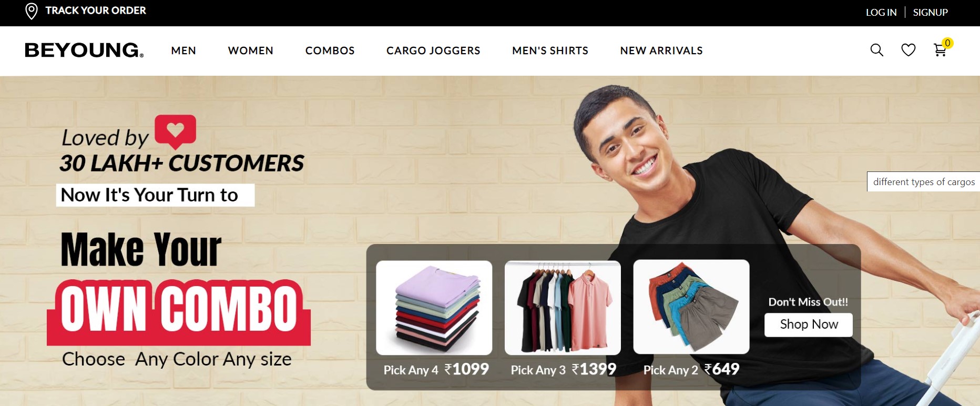Click the SIGNUP link
980x406 pixels.
pos(930,12)
